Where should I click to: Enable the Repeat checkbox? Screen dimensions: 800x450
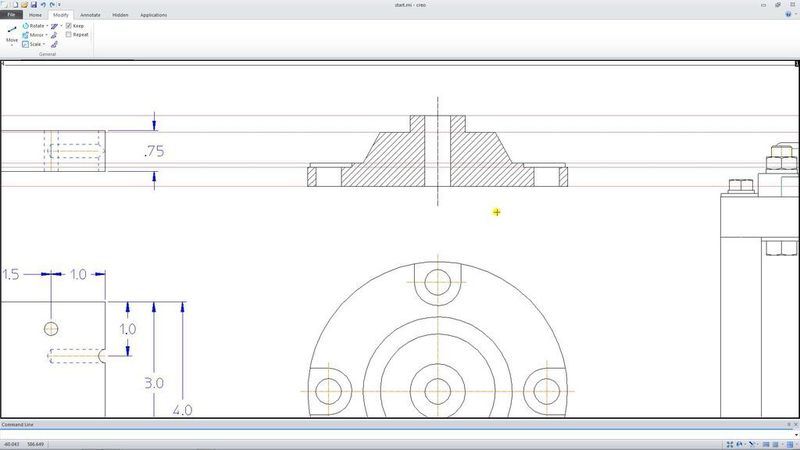(x=68, y=34)
